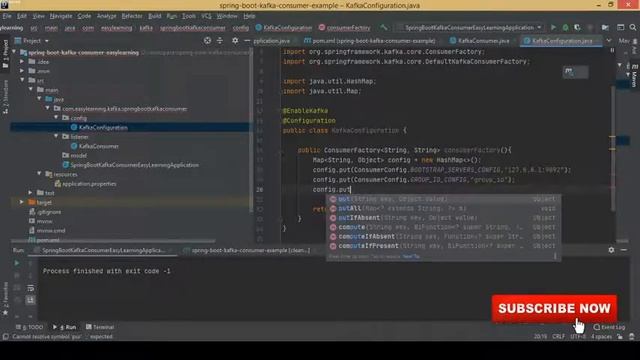Screen dimensions: 640x360
Task: Select the spring-boot-kafka-consumer-example [clean] run tab
Action: pos(247,250)
